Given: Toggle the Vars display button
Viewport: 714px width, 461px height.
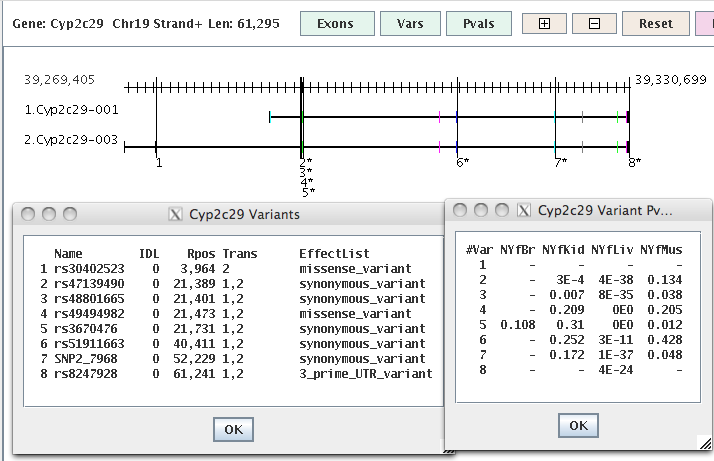Looking at the screenshot, I should coord(410,23).
